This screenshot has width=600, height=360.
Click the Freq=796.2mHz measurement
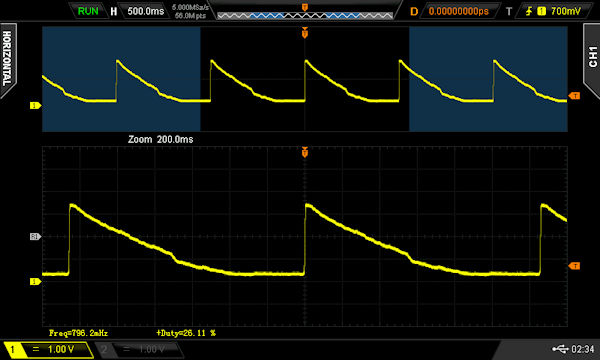(78, 333)
